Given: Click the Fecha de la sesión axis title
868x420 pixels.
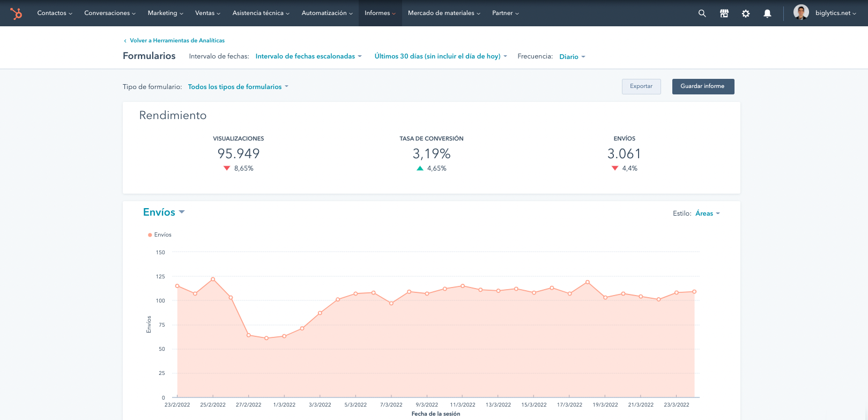Looking at the screenshot, I should 436,414.
